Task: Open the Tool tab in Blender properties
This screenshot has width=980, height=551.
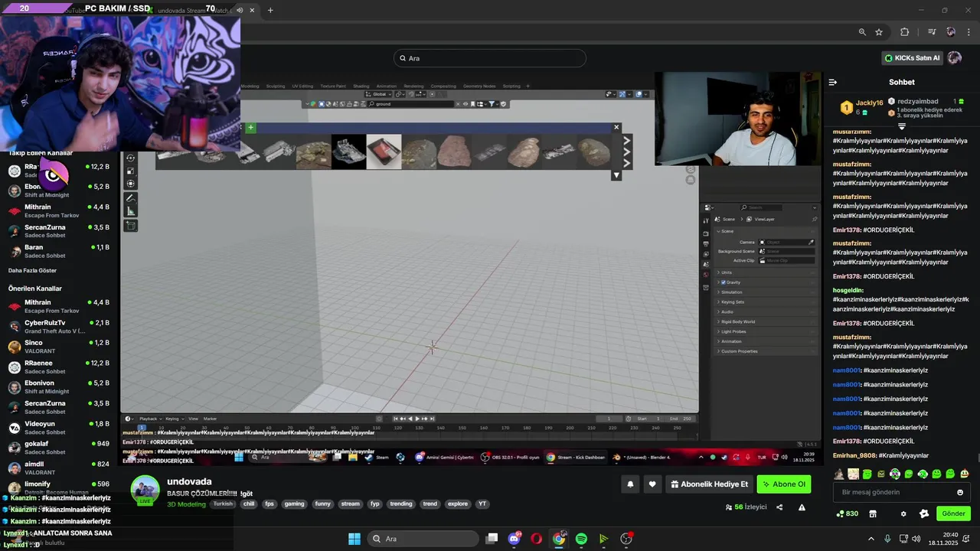Action: [706, 220]
